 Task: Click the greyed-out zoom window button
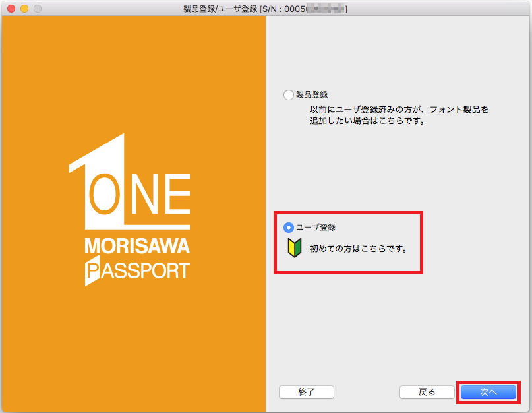[x=37, y=9]
